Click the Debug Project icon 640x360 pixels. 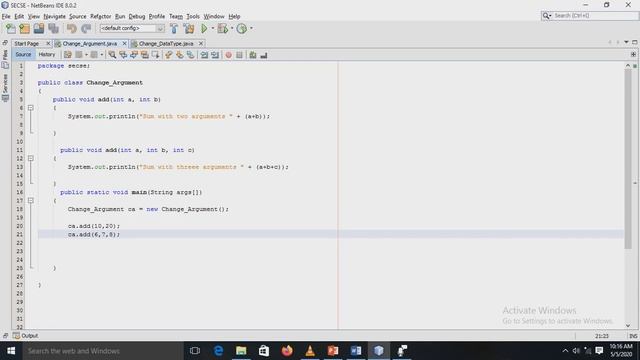[222, 29]
